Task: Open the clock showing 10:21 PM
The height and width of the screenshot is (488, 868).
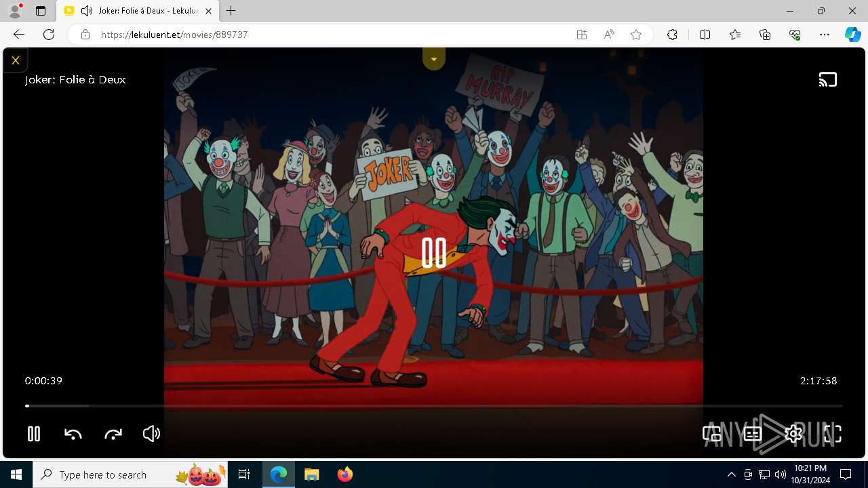Action: pos(810,474)
